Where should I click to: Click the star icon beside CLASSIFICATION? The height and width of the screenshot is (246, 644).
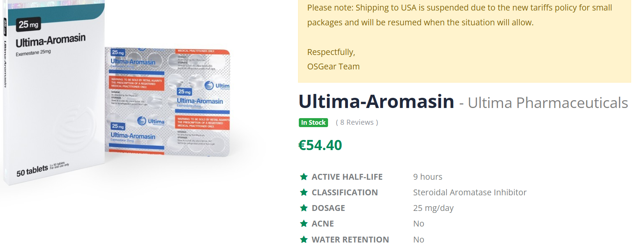304,192
